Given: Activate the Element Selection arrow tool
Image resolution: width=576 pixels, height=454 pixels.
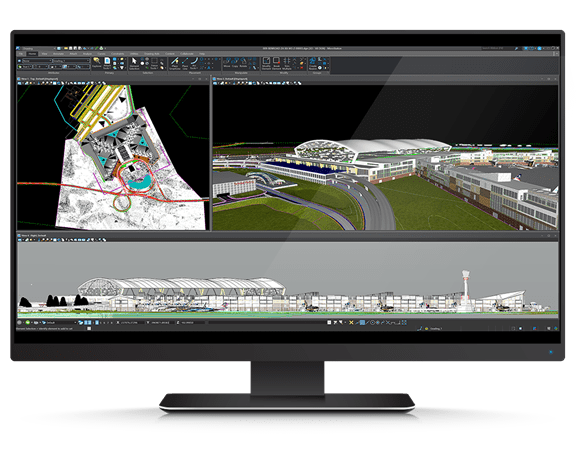Looking at the screenshot, I should [134, 63].
